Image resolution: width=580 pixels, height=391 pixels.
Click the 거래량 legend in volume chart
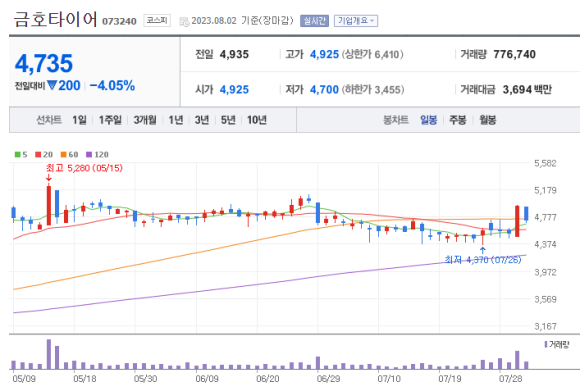pyautogui.click(x=557, y=344)
